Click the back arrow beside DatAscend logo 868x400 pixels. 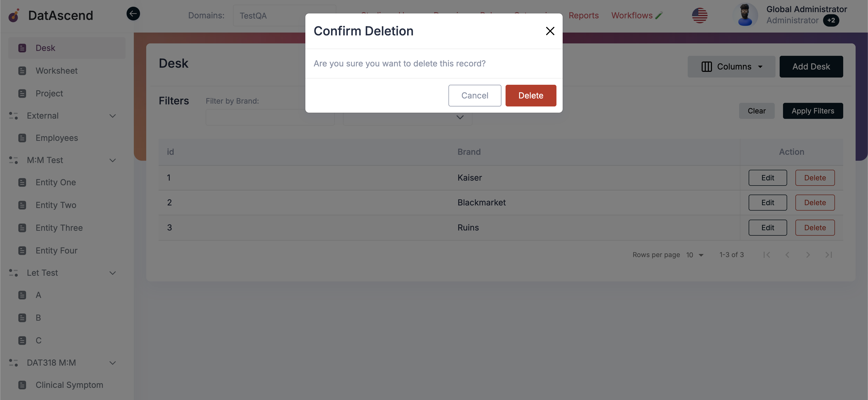point(133,13)
